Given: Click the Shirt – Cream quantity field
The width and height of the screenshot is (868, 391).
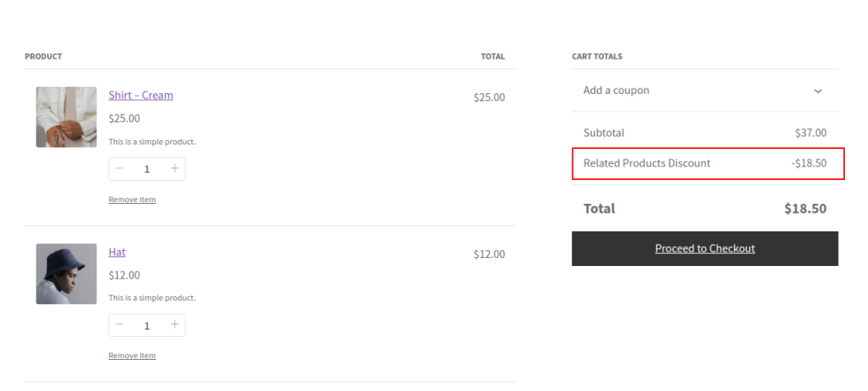Looking at the screenshot, I should [147, 168].
